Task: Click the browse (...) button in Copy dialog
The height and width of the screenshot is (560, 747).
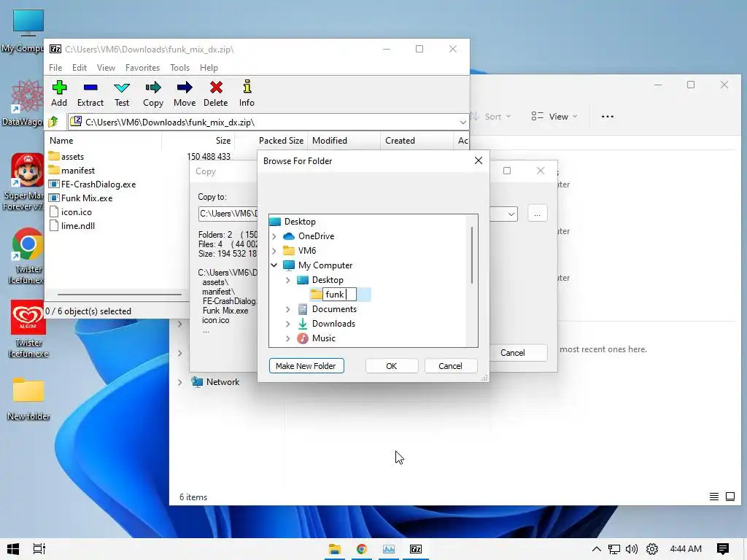Action: pos(538,214)
